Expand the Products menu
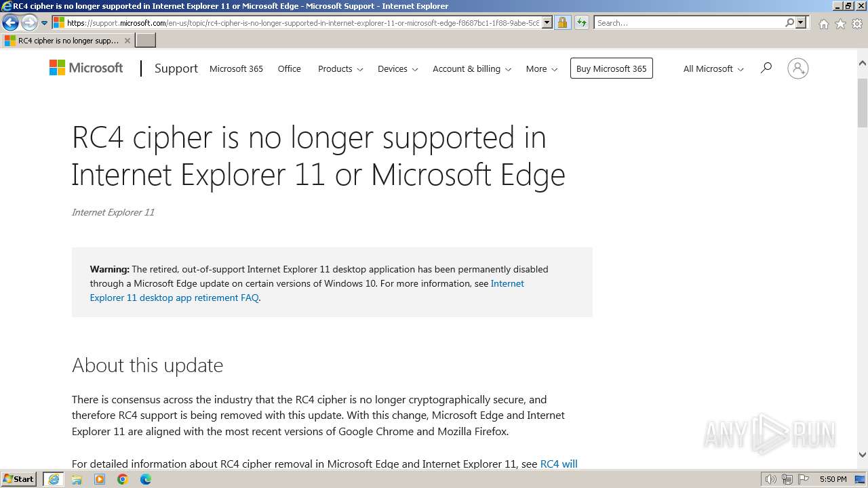Image resolution: width=868 pixels, height=488 pixels. pyautogui.click(x=340, y=68)
